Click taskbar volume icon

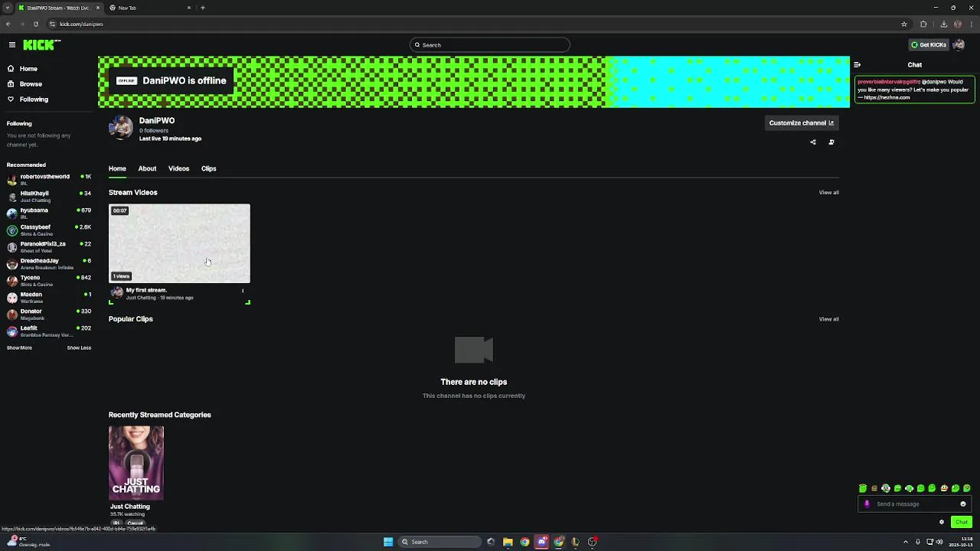pos(939,542)
